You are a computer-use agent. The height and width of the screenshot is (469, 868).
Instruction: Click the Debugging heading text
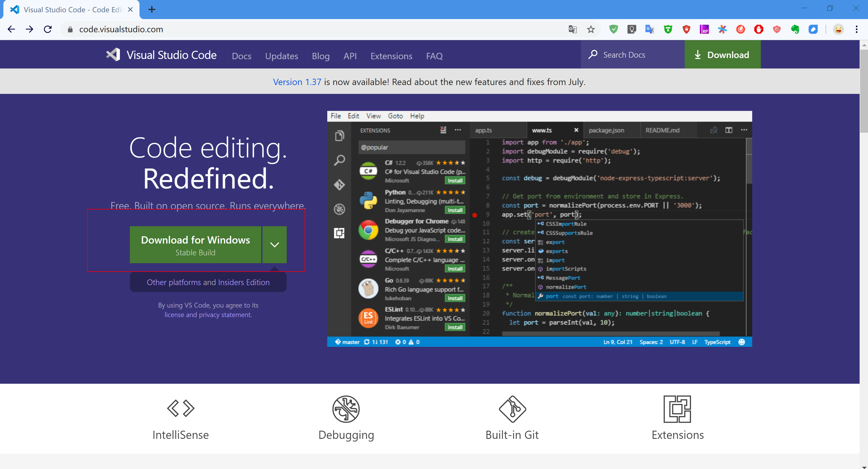point(346,435)
